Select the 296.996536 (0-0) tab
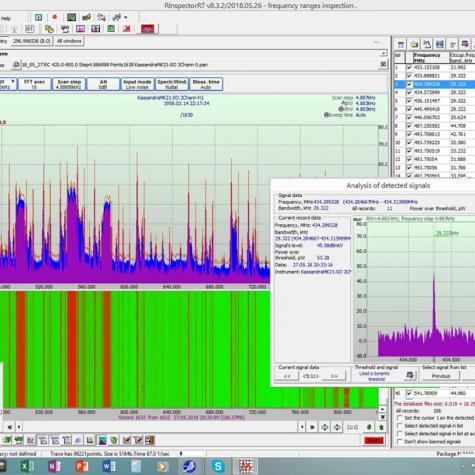Viewport: 475px width, 475px height. [x=31, y=41]
